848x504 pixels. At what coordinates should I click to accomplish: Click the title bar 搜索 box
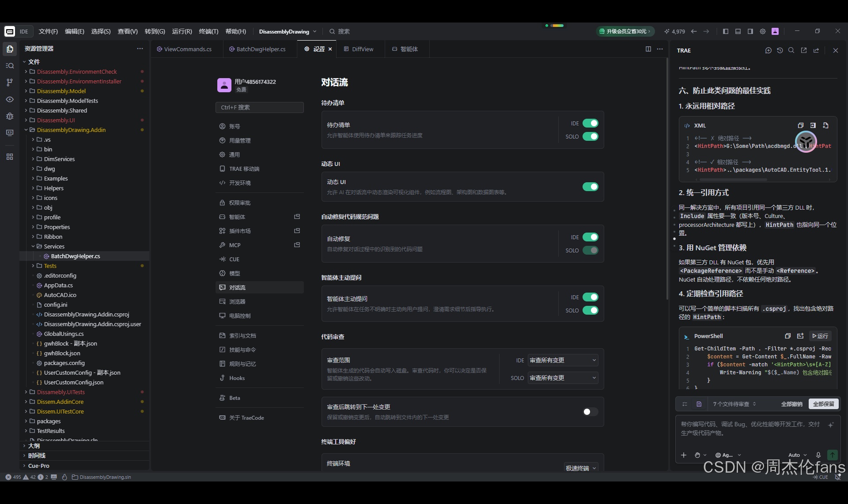coord(340,31)
